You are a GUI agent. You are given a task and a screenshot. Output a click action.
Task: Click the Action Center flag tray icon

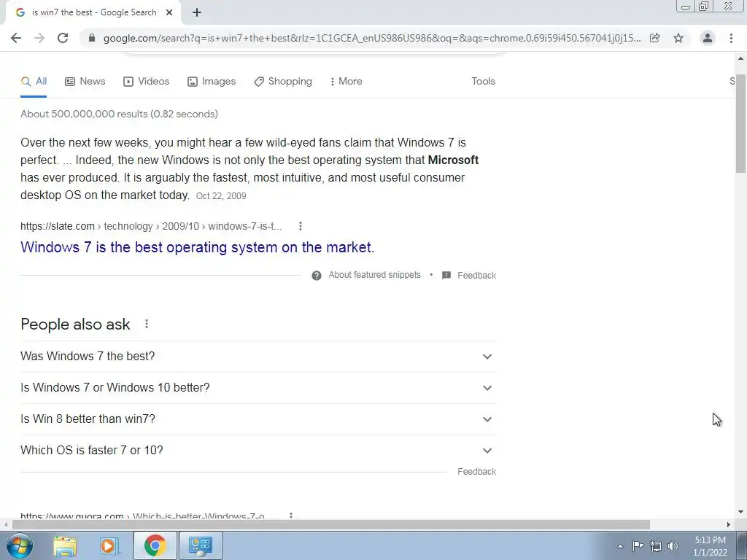(x=638, y=546)
